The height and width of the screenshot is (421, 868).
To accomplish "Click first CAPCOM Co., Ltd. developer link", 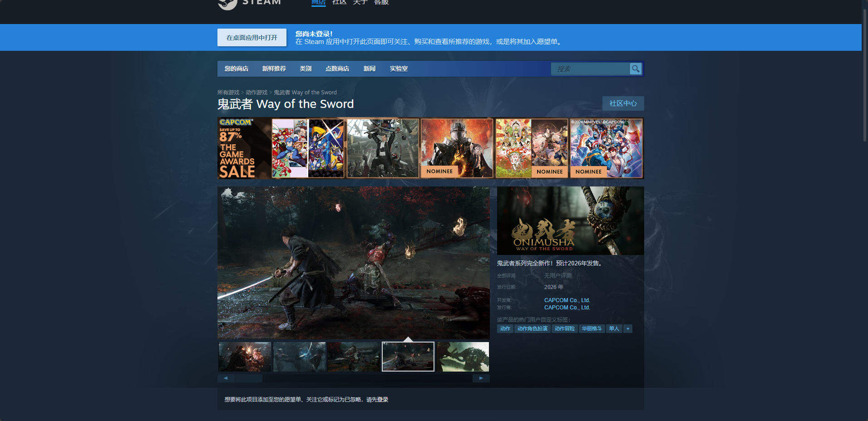I will tap(567, 300).
